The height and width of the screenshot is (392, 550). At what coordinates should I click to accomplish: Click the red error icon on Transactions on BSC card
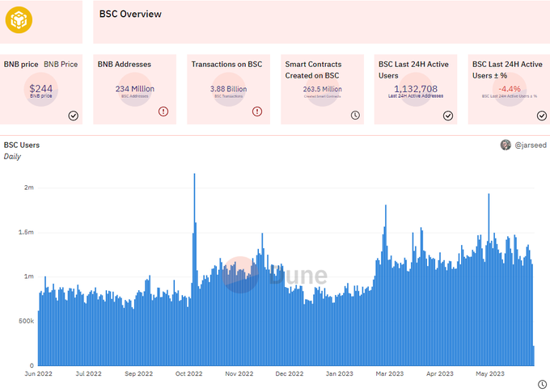(257, 112)
